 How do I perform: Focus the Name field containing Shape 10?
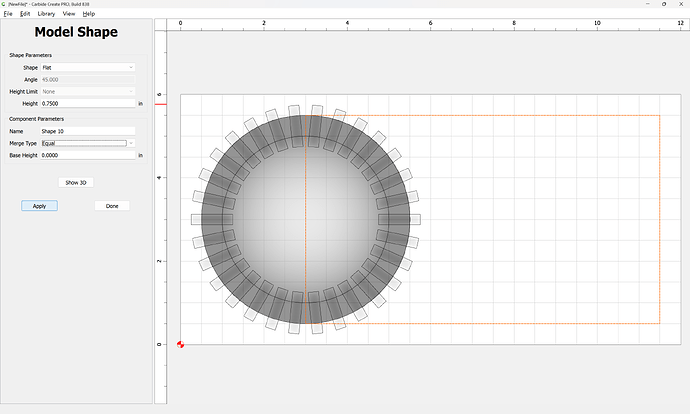[88, 131]
